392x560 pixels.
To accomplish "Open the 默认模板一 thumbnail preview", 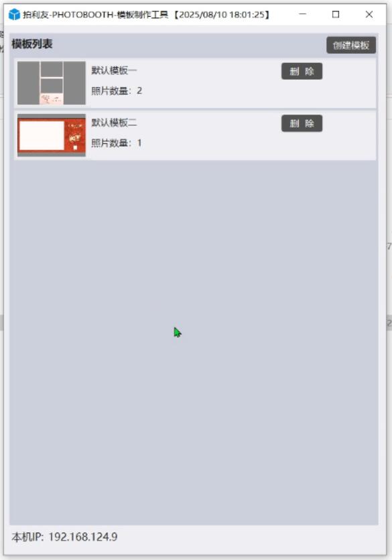I will [52, 83].
